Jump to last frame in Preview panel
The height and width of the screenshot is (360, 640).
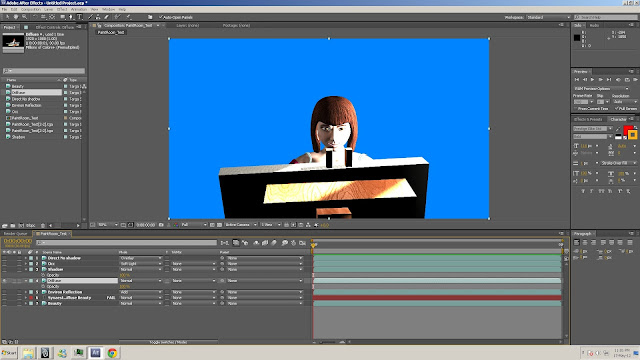pyautogui.click(x=609, y=80)
